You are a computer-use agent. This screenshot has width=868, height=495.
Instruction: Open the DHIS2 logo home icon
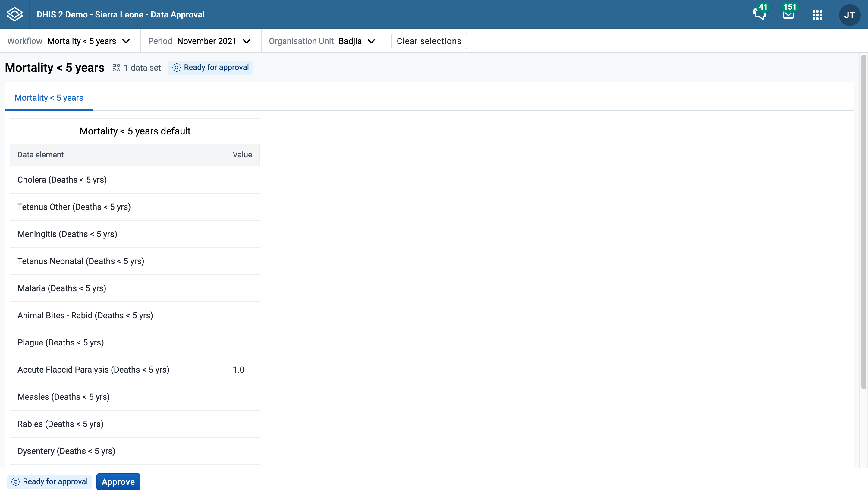coord(14,14)
